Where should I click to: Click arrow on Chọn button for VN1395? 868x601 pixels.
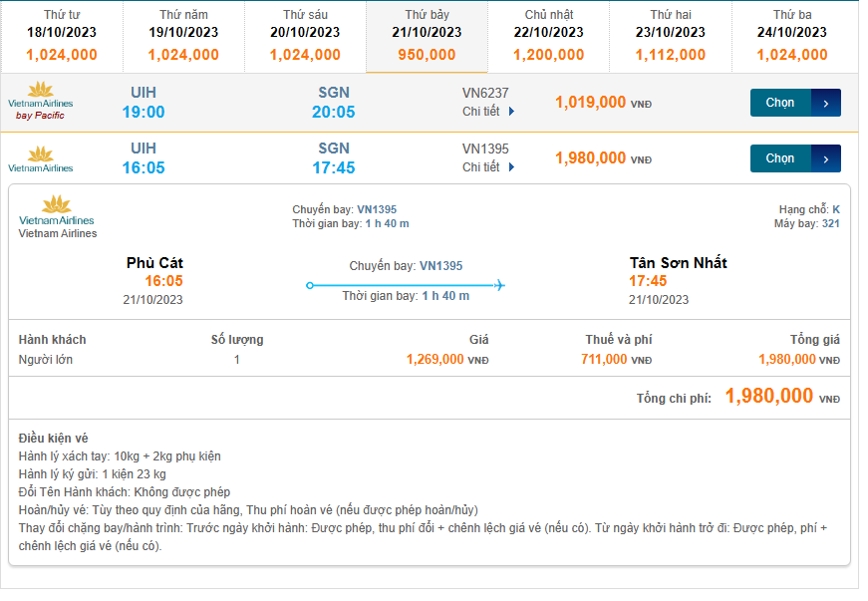(826, 158)
